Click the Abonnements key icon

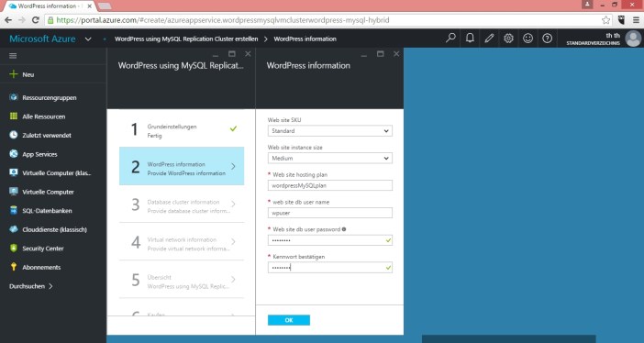click(14, 267)
